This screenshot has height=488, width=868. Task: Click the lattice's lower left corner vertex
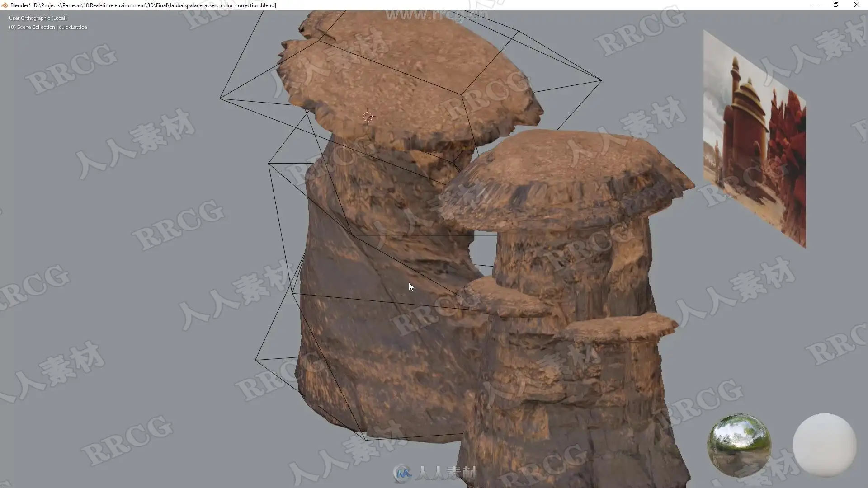pyautogui.click(x=256, y=360)
